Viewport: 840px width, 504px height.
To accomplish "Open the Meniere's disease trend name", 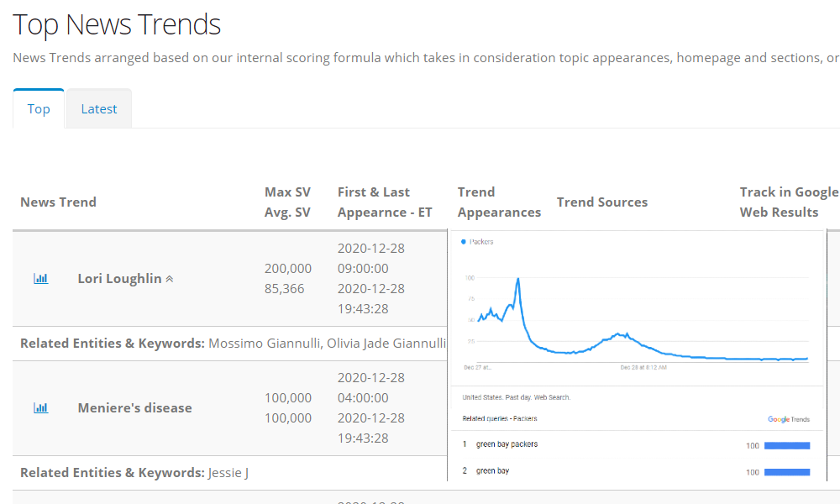I will pos(134,408).
